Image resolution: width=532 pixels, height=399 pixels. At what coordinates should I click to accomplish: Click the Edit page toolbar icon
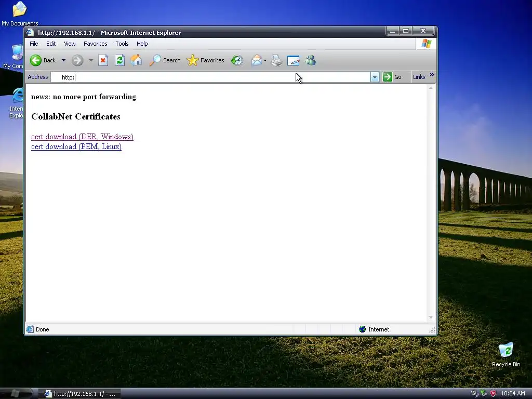click(x=293, y=60)
